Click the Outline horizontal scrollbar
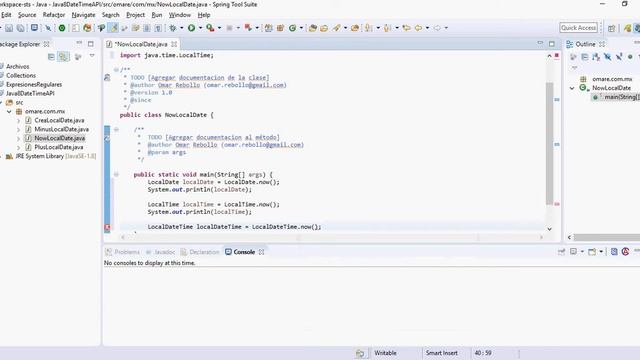This screenshot has width=640, height=360. point(607,237)
